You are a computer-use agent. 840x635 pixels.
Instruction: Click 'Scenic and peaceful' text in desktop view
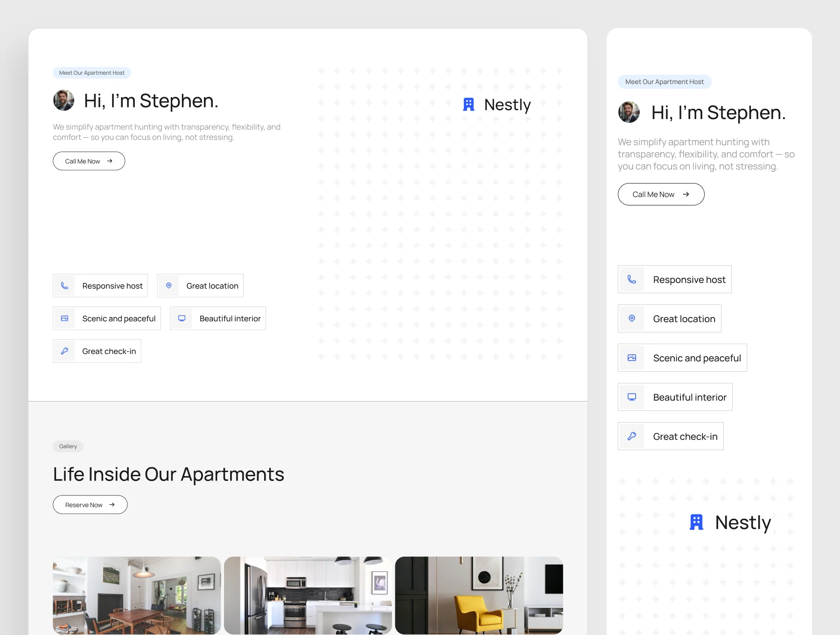119,318
